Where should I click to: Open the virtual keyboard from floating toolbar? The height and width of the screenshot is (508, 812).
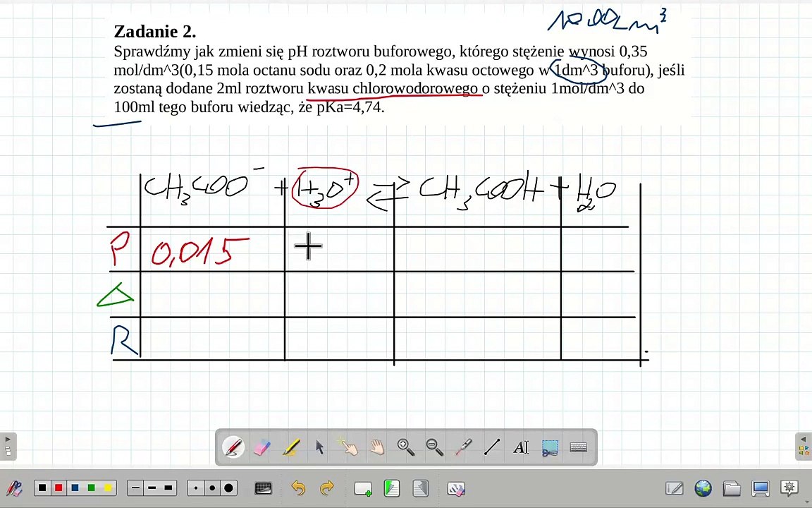coord(579,447)
